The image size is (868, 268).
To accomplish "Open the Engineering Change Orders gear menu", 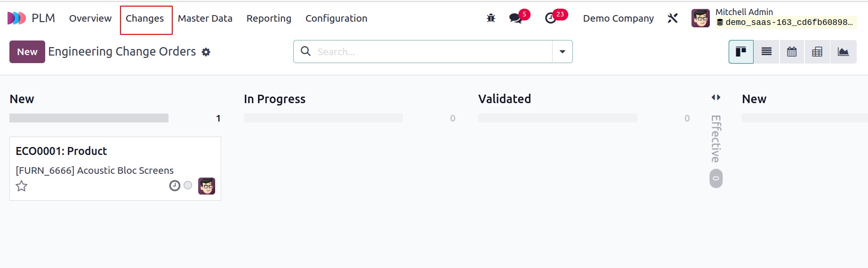I will pos(206,52).
